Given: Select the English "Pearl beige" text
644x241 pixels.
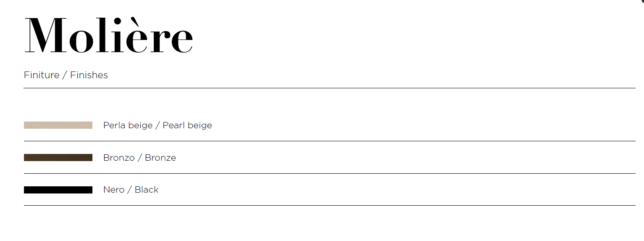Looking at the screenshot, I should click(x=187, y=125).
